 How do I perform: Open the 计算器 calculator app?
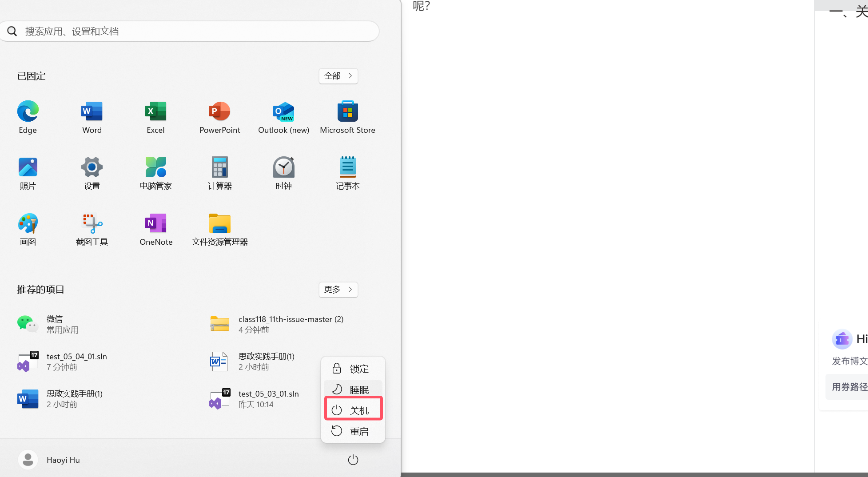tap(220, 173)
